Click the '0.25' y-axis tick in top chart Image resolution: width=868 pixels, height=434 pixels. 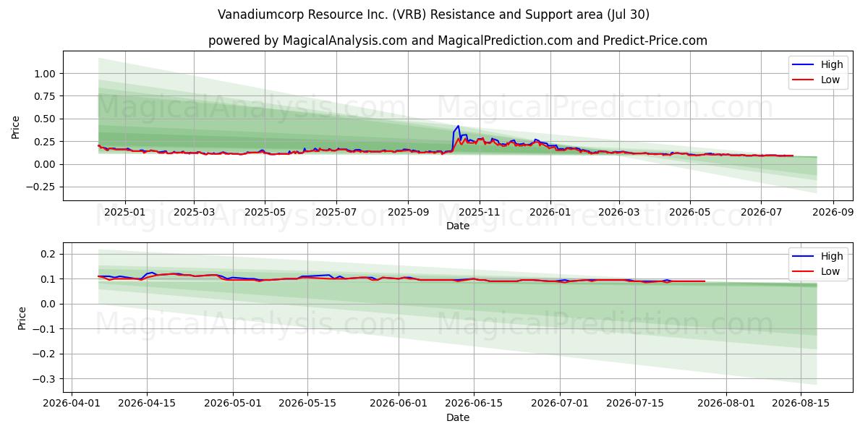pos(46,142)
